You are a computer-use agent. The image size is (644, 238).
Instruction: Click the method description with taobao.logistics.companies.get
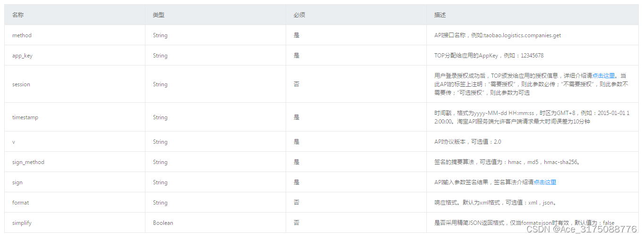(x=497, y=35)
